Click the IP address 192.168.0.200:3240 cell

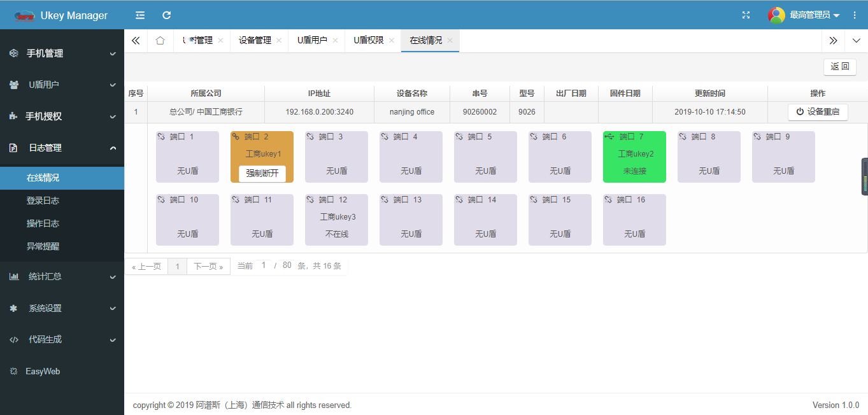319,112
